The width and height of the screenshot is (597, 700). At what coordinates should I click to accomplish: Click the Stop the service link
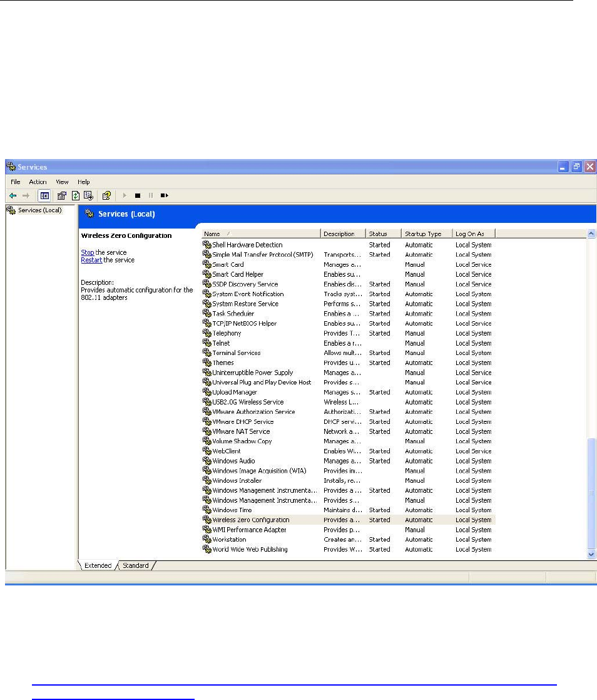pos(88,252)
